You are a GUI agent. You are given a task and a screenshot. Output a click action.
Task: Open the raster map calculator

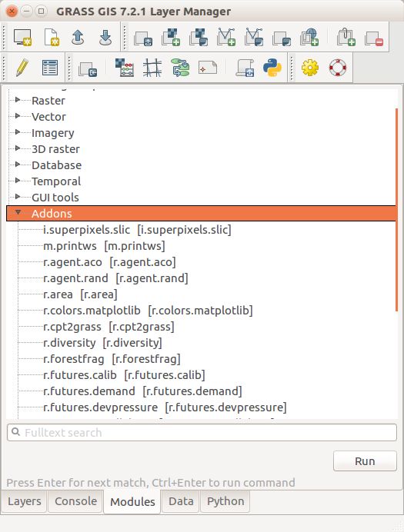(124, 67)
